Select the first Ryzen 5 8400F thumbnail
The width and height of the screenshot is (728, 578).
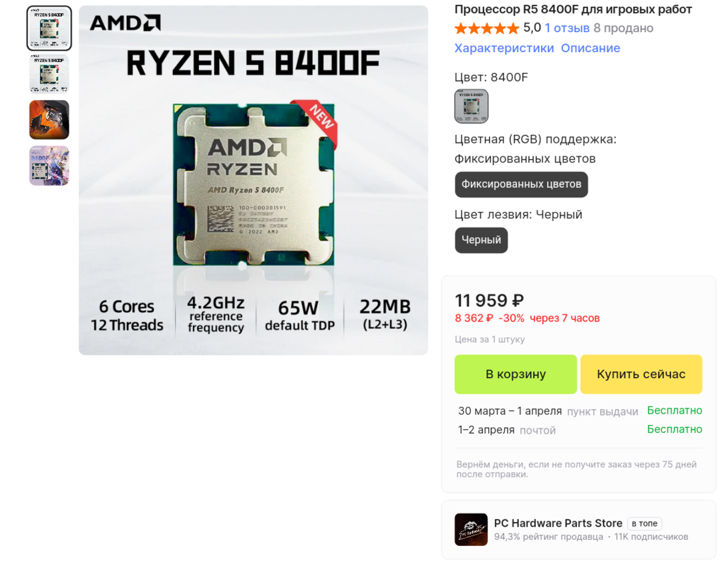pos(49,28)
